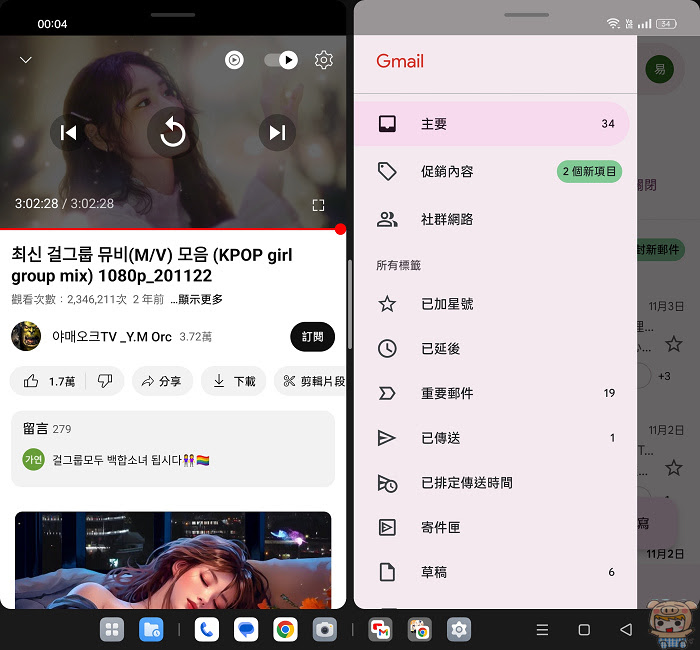
Task: Open file manager from dock
Action: coord(151,629)
